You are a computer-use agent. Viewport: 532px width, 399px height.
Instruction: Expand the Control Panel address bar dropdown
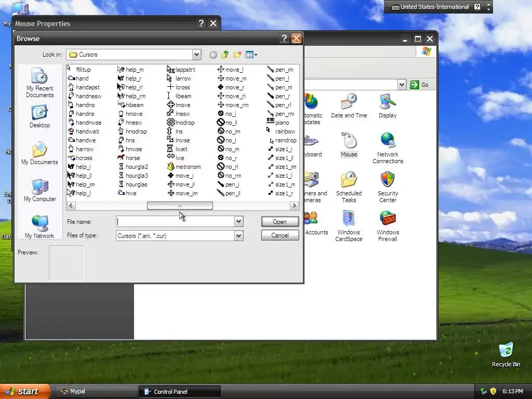[x=402, y=85]
